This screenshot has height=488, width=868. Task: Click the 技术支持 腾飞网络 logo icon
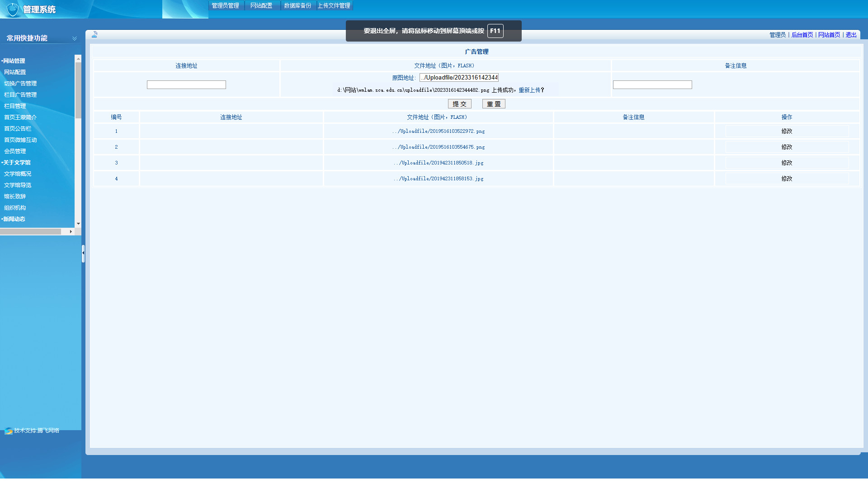click(x=8, y=431)
